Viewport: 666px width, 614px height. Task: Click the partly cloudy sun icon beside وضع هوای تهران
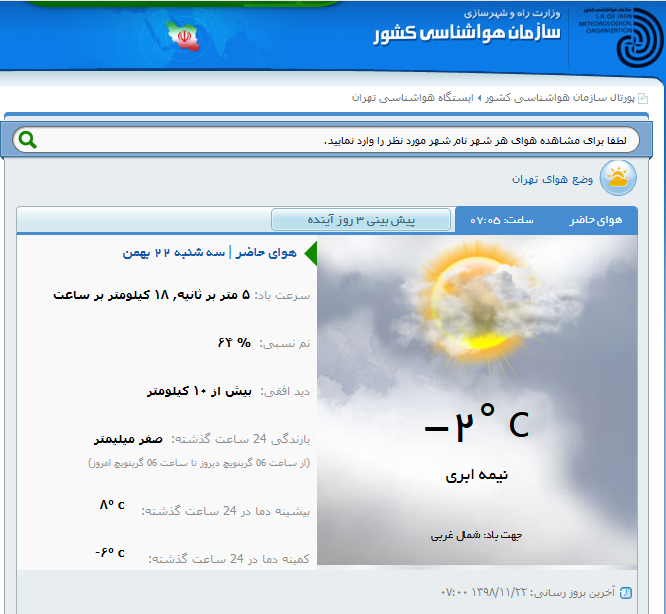(618, 178)
